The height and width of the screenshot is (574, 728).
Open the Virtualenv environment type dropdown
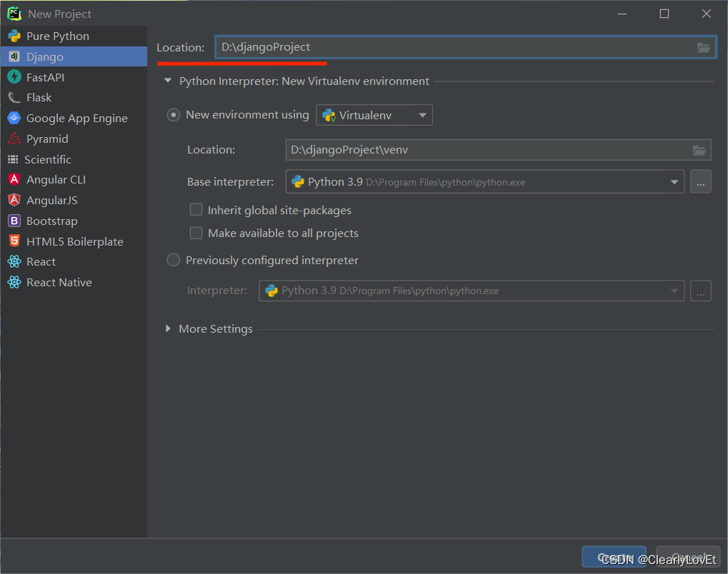(x=374, y=115)
